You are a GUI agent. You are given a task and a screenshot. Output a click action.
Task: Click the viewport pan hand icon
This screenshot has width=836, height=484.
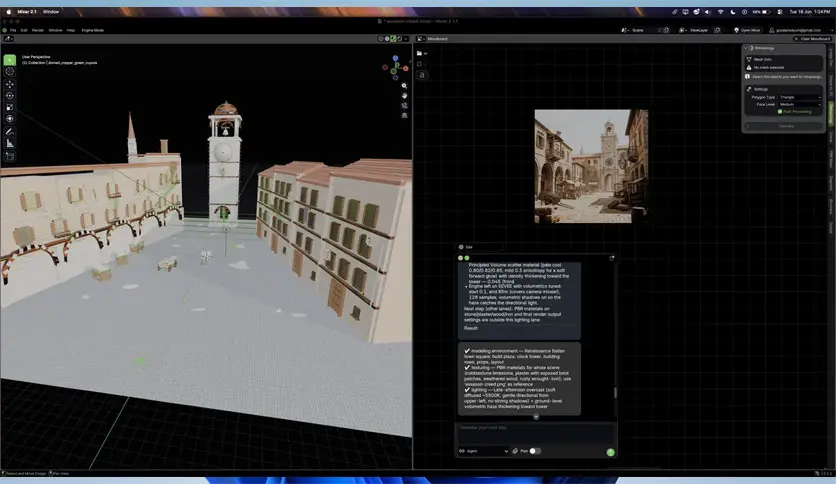404,95
